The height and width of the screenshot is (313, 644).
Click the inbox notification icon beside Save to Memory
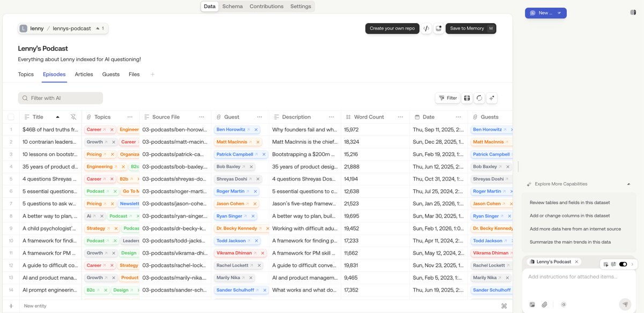click(438, 28)
